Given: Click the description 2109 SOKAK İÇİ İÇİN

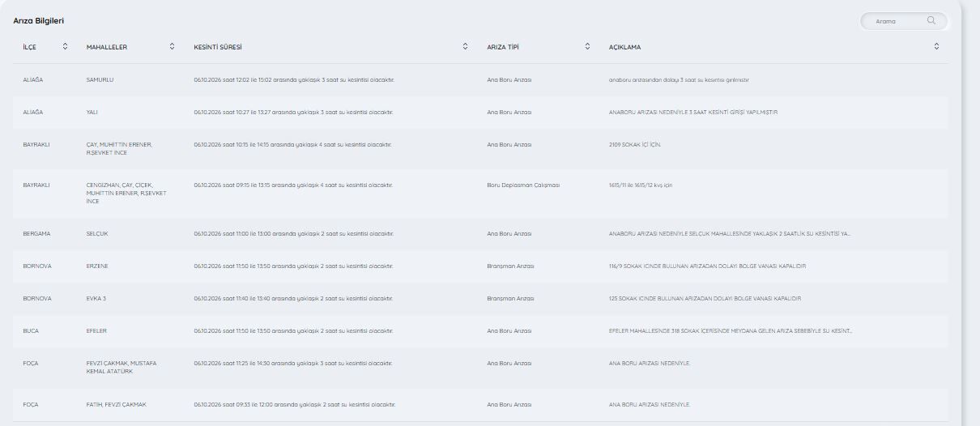Looking at the screenshot, I should pos(636,145).
